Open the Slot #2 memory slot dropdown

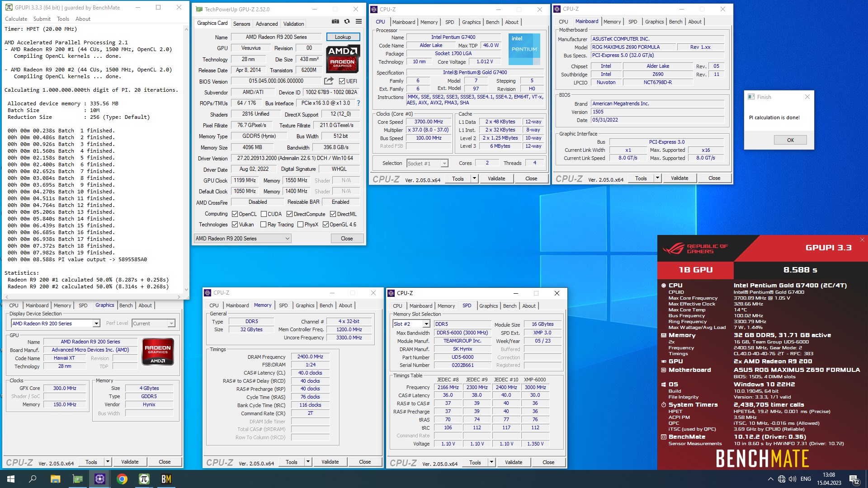411,324
